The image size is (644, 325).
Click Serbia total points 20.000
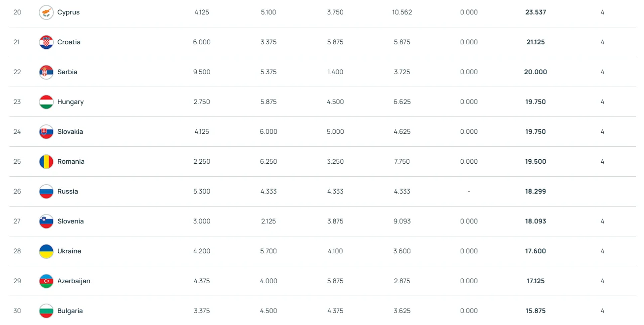pos(535,72)
